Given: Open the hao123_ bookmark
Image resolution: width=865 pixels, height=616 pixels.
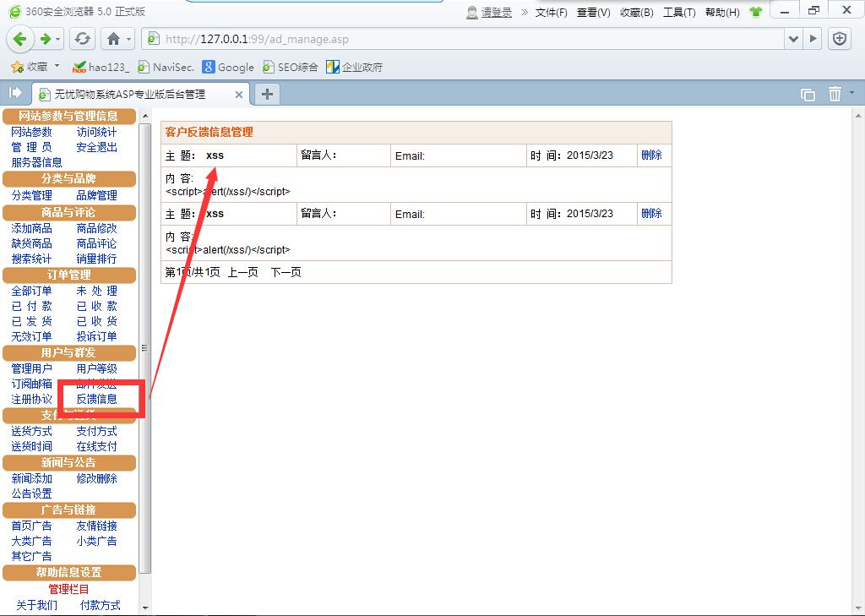Looking at the screenshot, I should pyautogui.click(x=101, y=68).
